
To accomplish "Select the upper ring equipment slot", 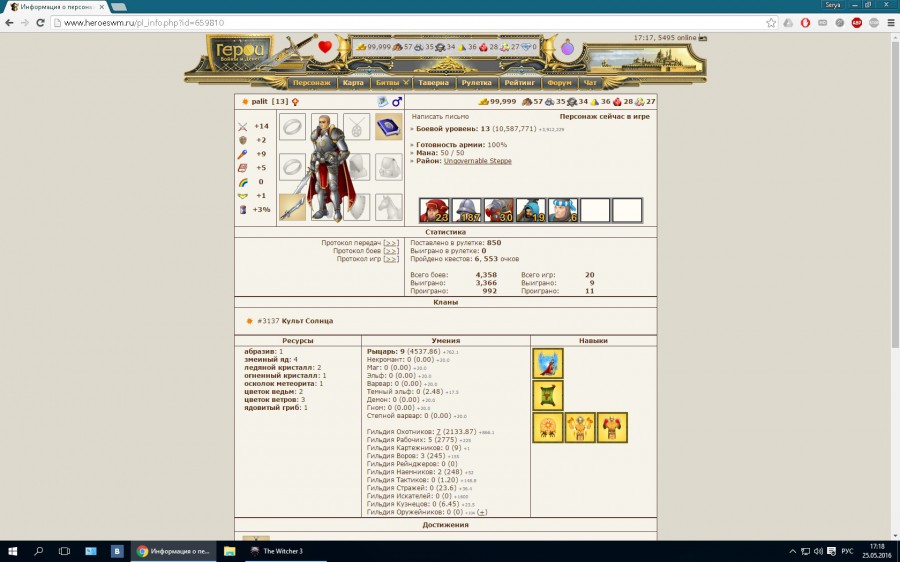I will pos(292,127).
